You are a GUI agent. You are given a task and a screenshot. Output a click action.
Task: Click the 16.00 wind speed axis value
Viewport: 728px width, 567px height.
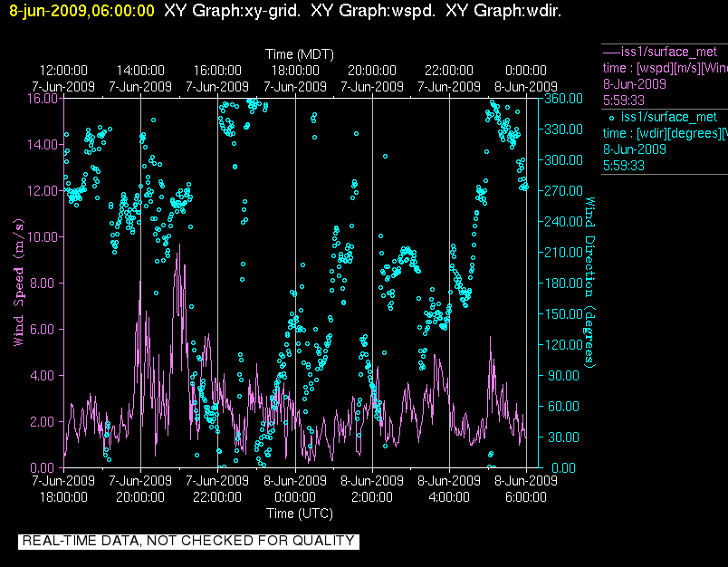[x=41, y=98]
